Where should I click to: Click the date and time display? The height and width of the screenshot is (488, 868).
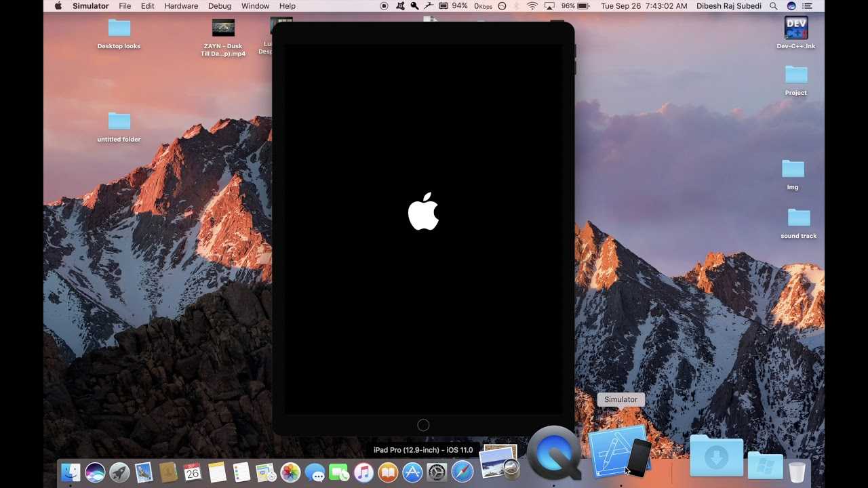(x=643, y=6)
